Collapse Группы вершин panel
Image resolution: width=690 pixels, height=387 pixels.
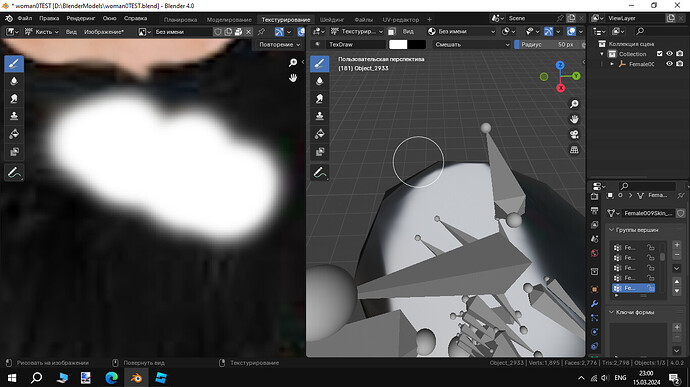click(611, 230)
